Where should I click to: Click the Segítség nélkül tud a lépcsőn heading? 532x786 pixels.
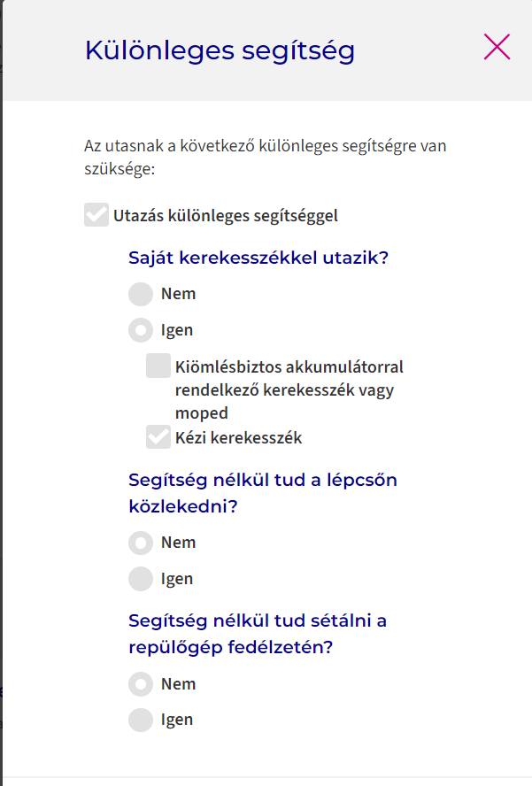coord(263,493)
